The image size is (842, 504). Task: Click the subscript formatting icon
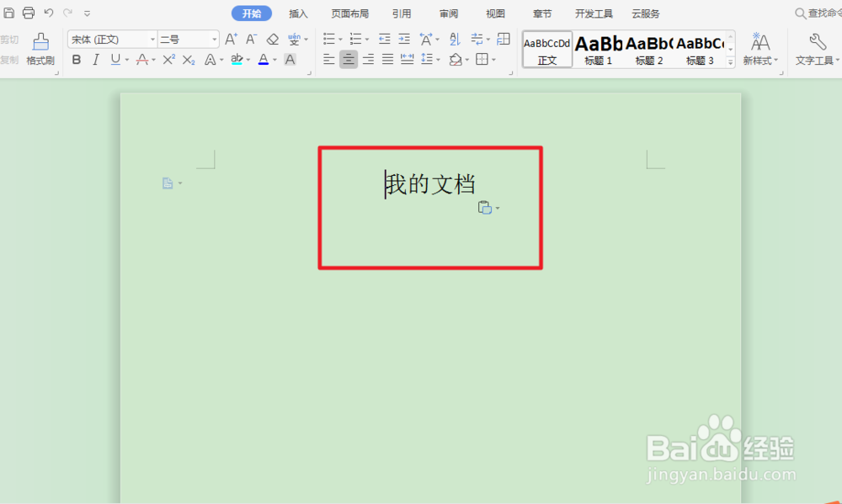[x=189, y=59]
